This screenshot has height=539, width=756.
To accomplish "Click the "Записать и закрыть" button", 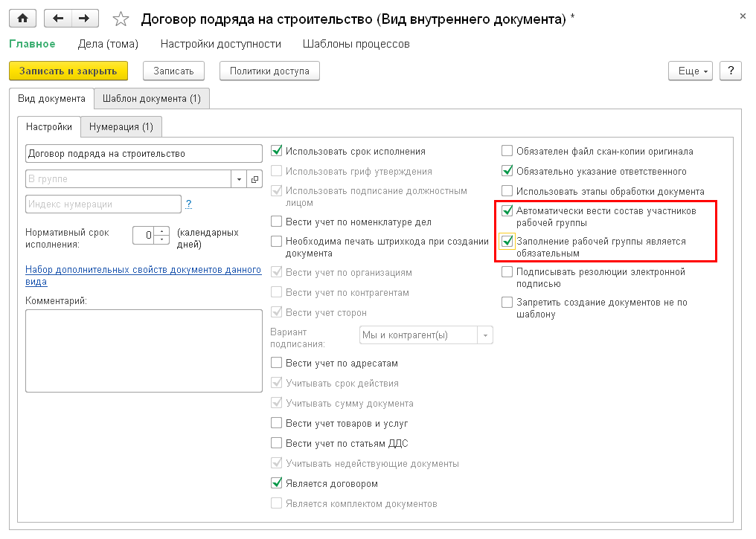I will pos(68,71).
